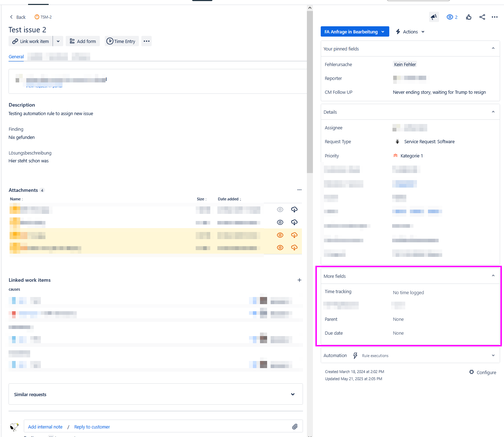504x437 pixels.
Task: Preview the fourth attachment with the orange eye icon
Action: (x=280, y=248)
